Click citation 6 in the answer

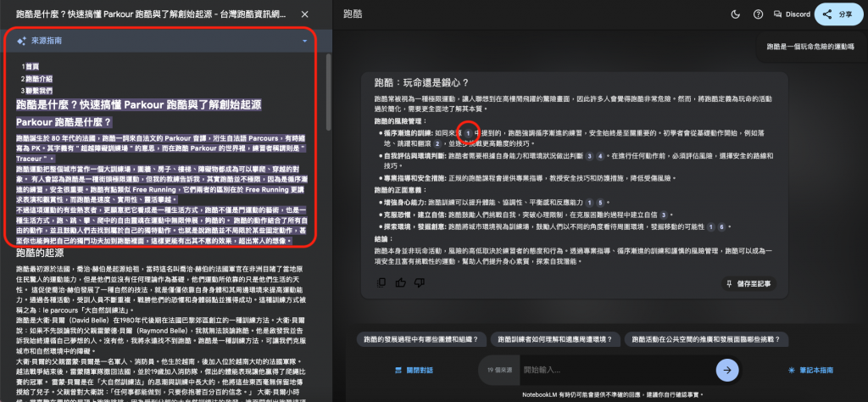coord(722,226)
